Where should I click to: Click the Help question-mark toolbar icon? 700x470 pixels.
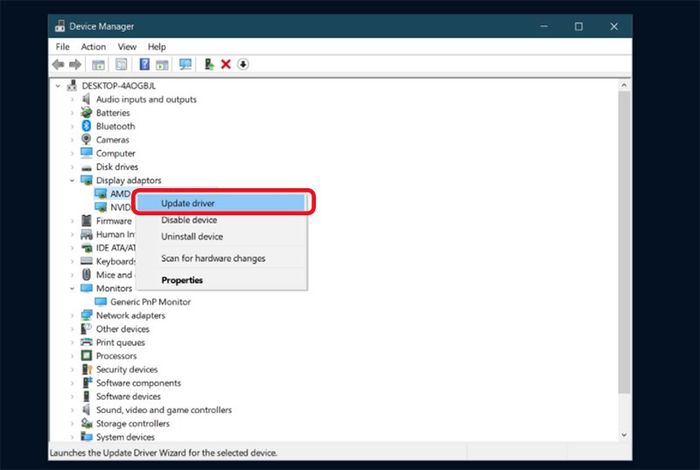click(144, 64)
